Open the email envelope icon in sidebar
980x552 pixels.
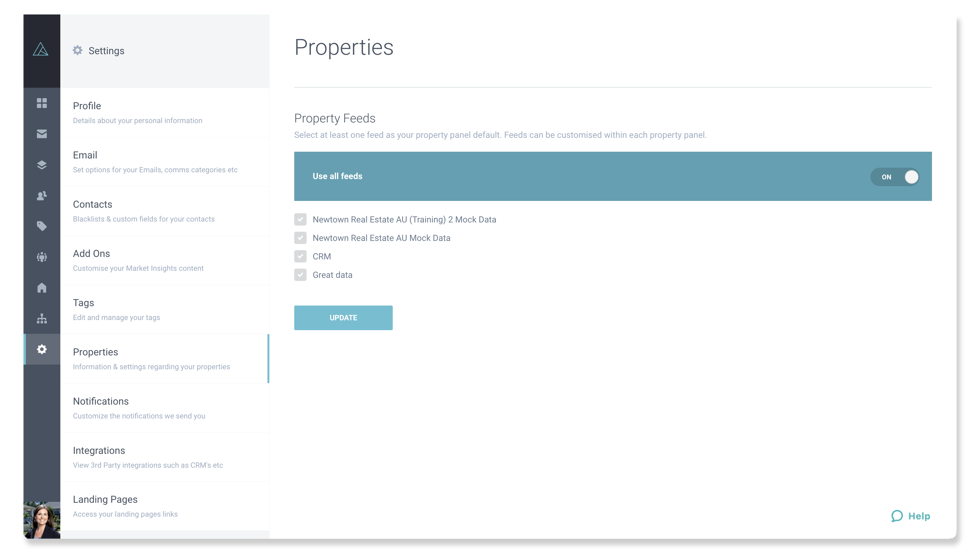pos(42,134)
